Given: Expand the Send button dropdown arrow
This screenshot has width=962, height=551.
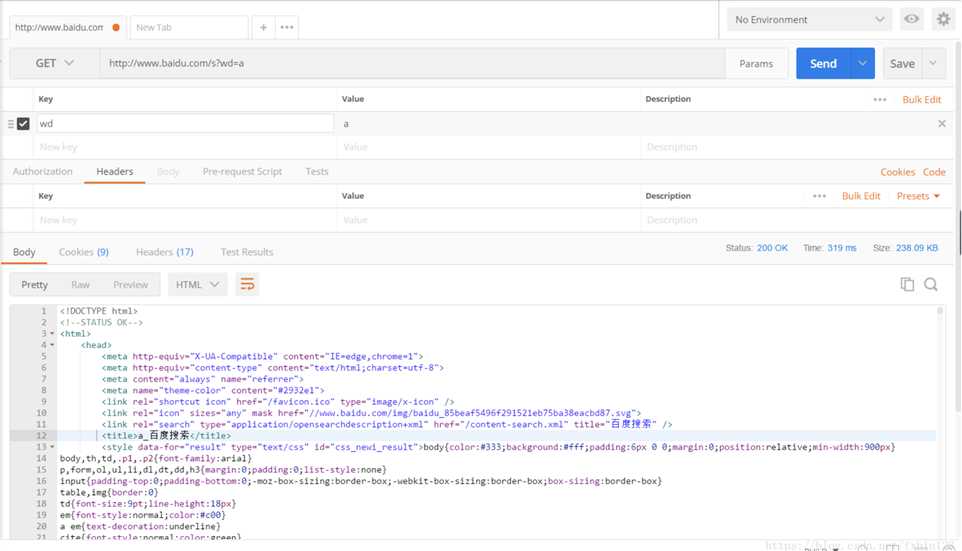Looking at the screenshot, I should (862, 63).
